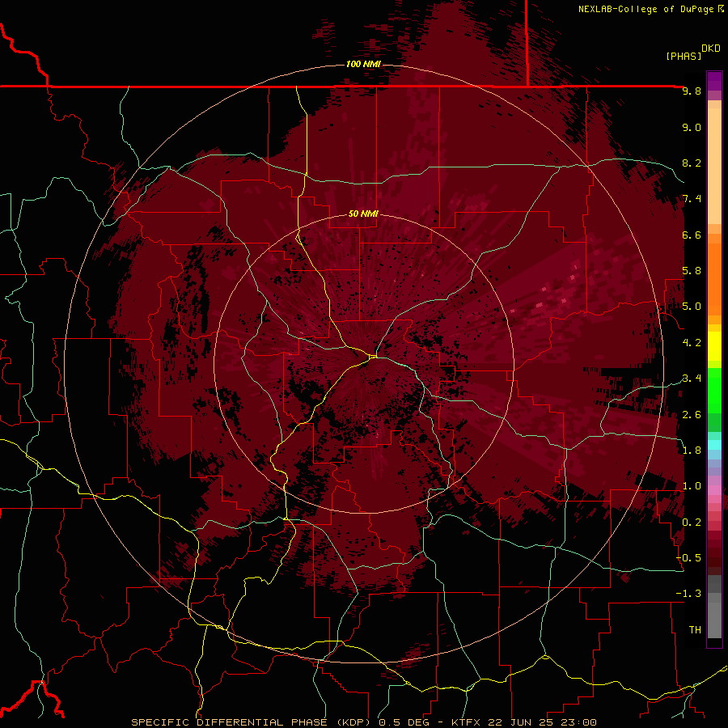
Task: Pick the bright green color scale segment
Action: (714, 390)
